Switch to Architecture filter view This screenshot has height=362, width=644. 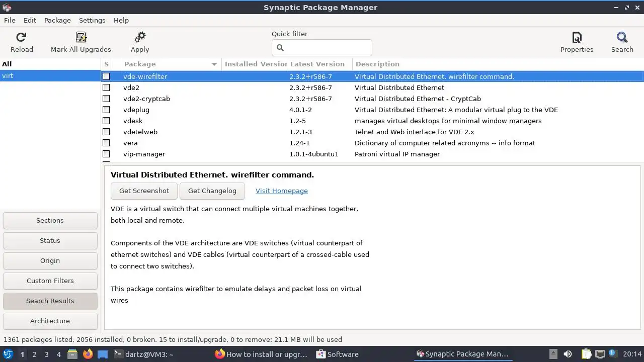coord(50,321)
